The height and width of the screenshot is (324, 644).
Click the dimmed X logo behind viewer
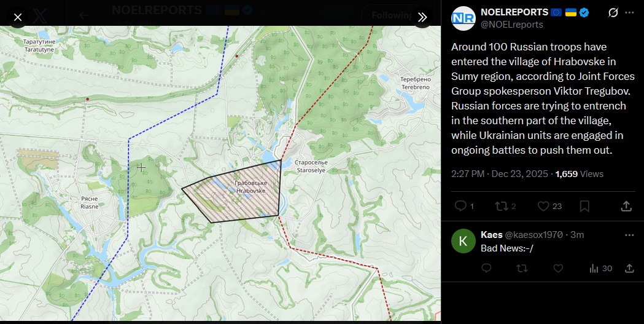pos(40,15)
